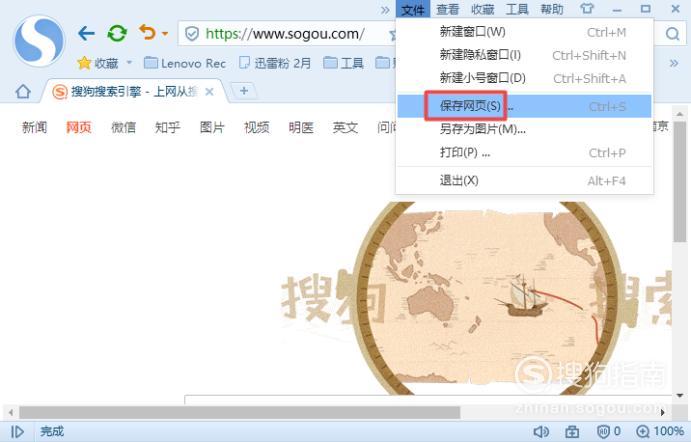The width and height of the screenshot is (691, 442).
Task: Choose 退出(X) menu entry
Action: [524, 180]
